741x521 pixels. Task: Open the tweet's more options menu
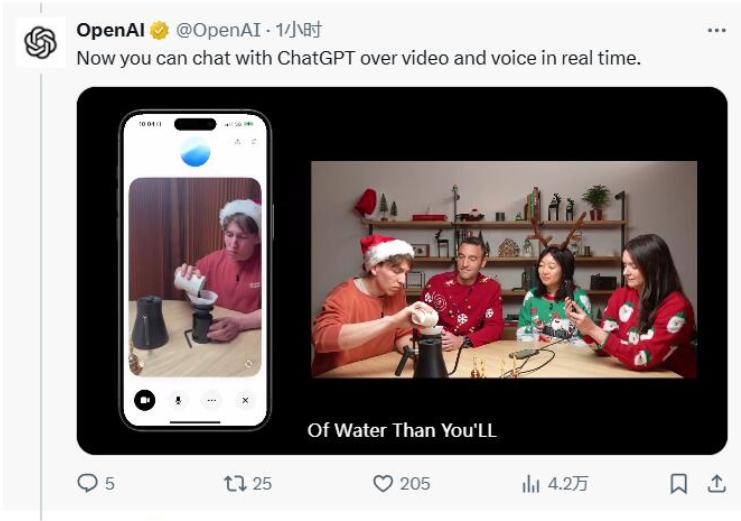[716, 30]
